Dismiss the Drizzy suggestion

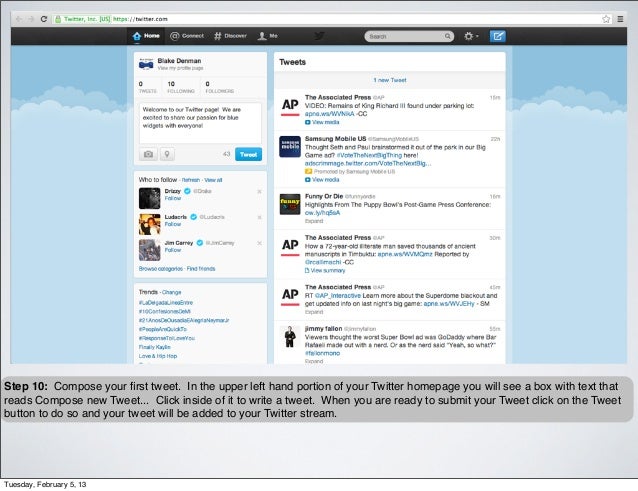click(x=259, y=191)
